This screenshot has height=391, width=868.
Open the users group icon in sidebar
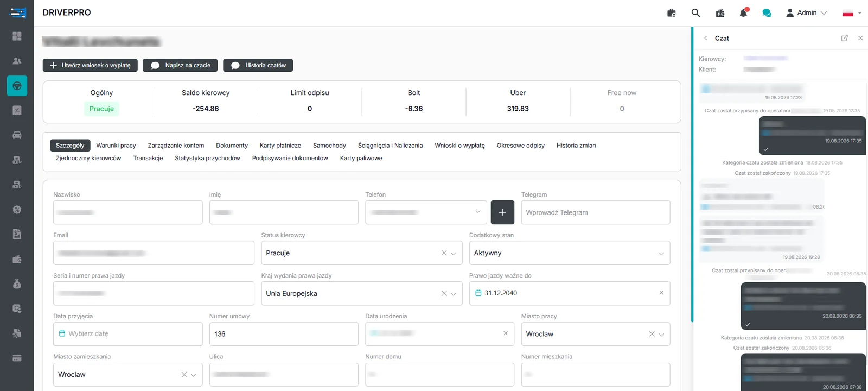tap(17, 61)
